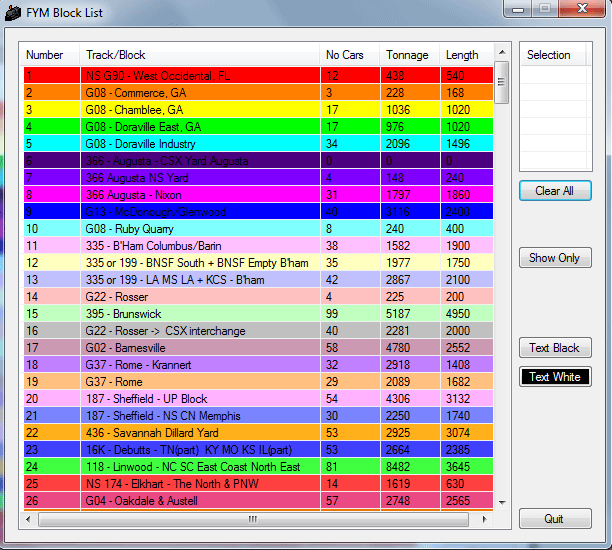Switch list text to black with Text Black
The width and height of the screenshot is (612, 550).
click(x=555, y=348)
